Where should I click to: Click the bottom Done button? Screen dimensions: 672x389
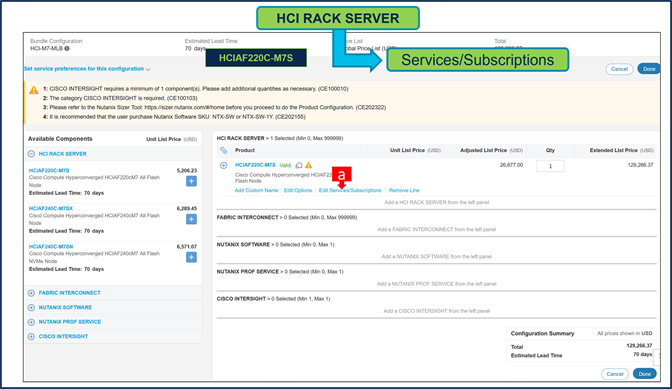(x=645, y=374)
